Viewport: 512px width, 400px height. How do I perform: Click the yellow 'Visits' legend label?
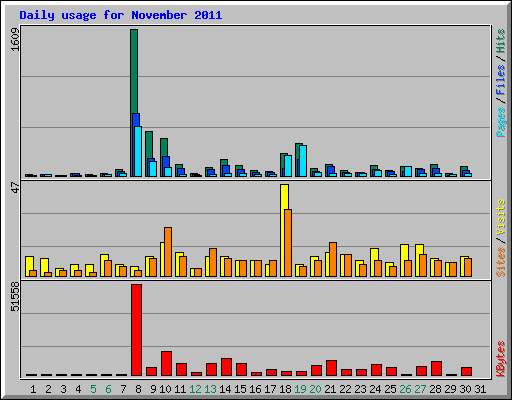tap(500, 217)
